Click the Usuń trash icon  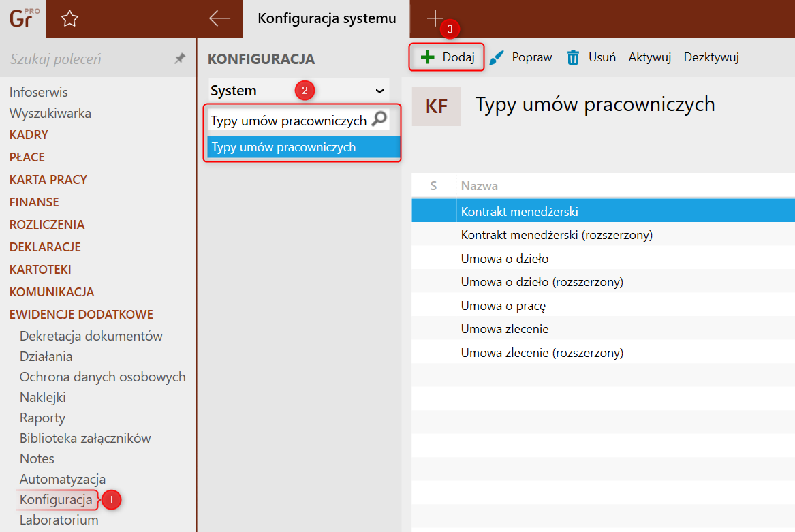(573, 57)
